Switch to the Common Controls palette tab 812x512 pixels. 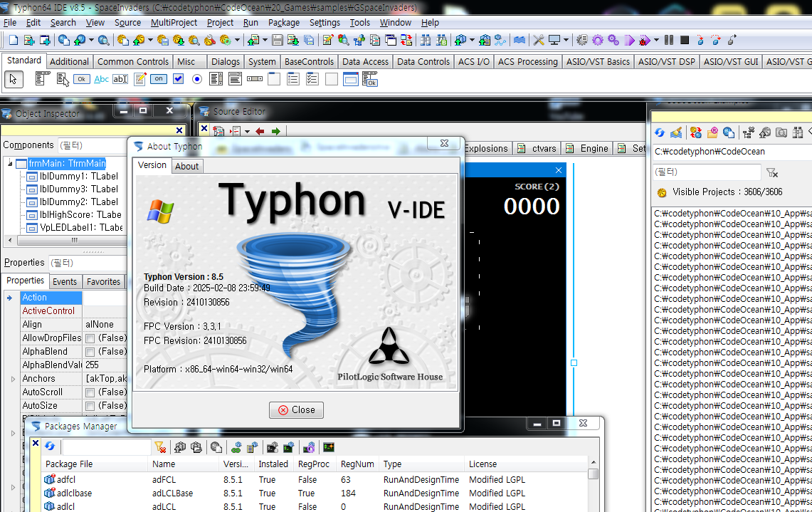point(133,62)
